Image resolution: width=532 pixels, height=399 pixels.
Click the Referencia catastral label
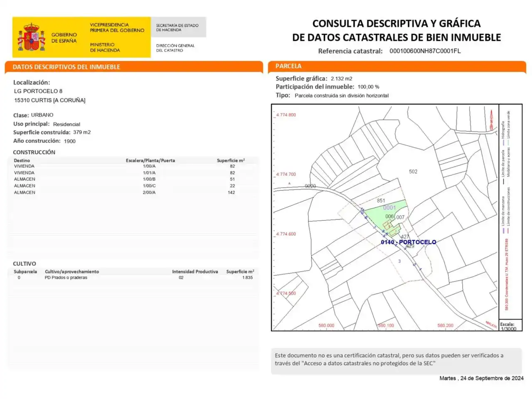pyautogui.click(x=350, y=51)
